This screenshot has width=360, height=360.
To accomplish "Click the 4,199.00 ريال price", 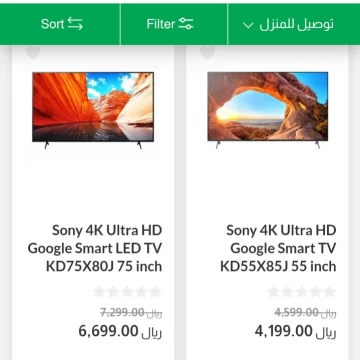I will [296, 332].
